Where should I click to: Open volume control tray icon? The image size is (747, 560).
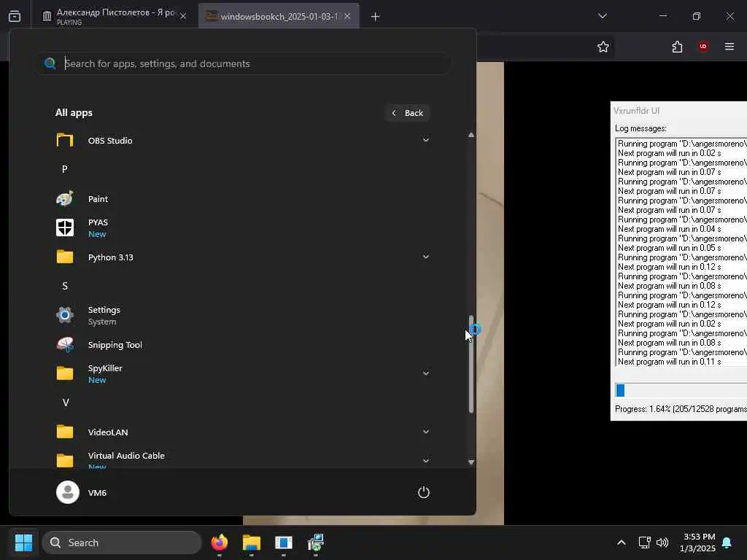pos(662,542)
